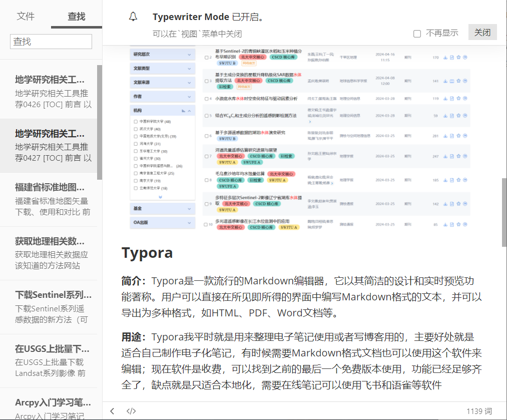This screenshot has height=420, width=507.
Task: Toggle source code mode icon
Action: 131,411
